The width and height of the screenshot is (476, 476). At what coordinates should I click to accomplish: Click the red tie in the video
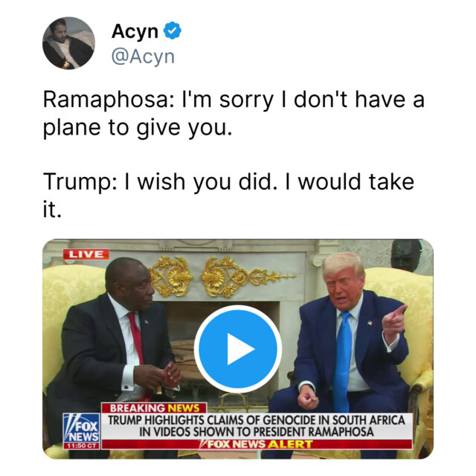pyautogui.click(x=136, y=338)
